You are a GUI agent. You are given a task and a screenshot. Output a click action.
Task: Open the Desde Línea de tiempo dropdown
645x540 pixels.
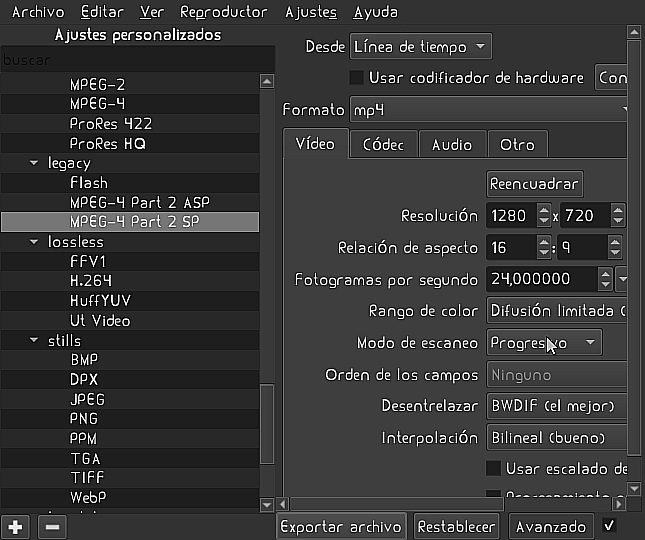[x=421, y=46]
